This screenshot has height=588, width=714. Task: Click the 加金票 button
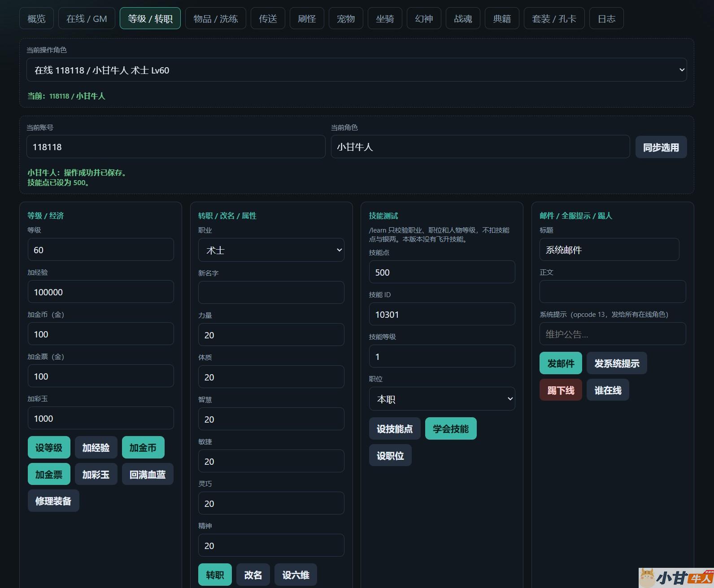[49, 474]
